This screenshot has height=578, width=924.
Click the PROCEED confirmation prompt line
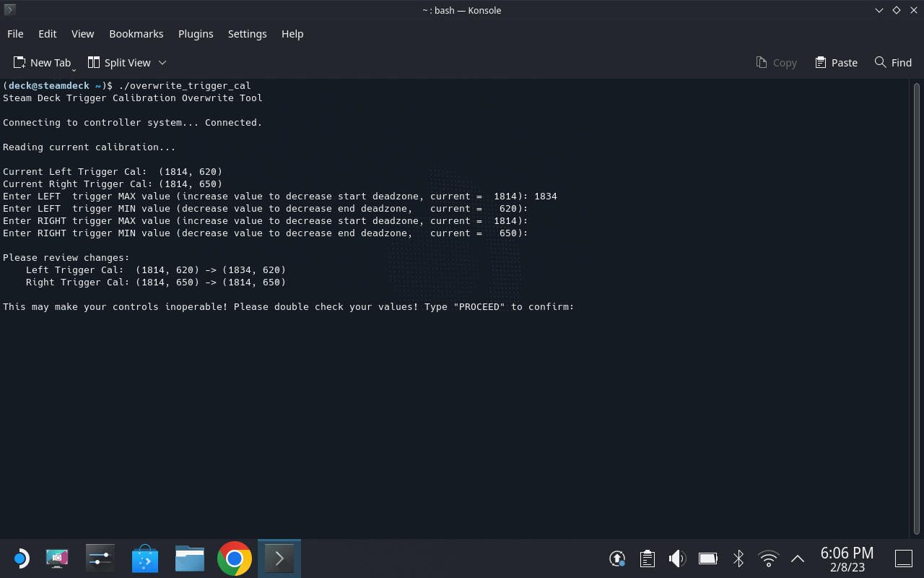289,307
